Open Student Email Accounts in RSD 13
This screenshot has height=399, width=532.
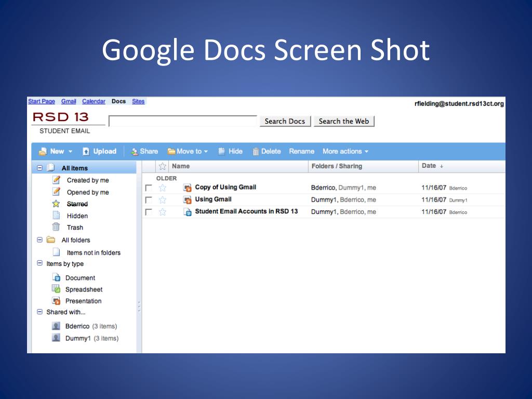[x=246, y=211]
